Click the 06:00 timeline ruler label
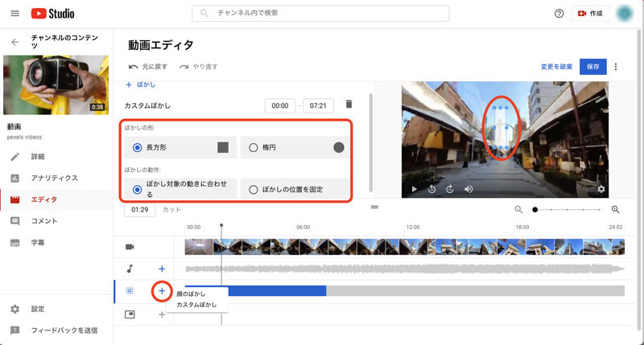The image size is (644, 345). pos(303,228)
